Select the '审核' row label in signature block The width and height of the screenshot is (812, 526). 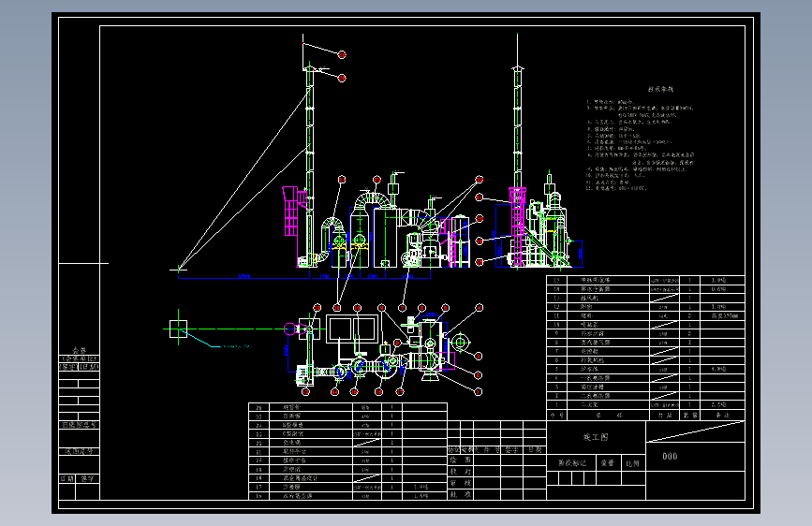461,483
